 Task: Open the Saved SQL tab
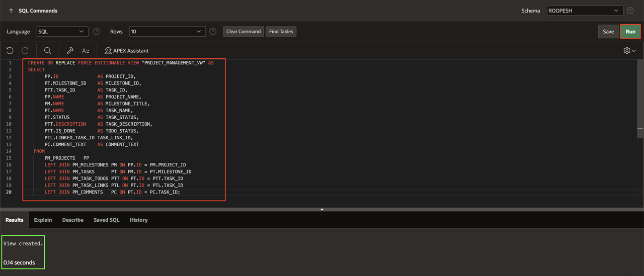pyautogui.click(x=106, y=220)
